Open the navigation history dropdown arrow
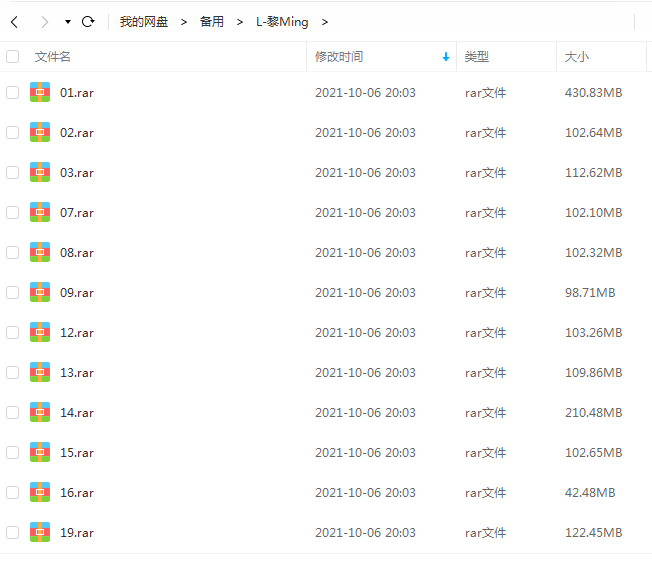Viewport: 652px width, 572px height. [x=67, y=21]
